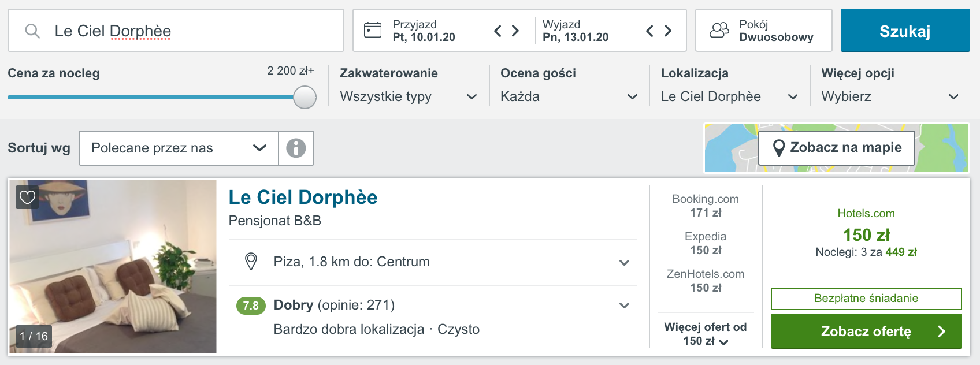Go to previous check-in date
Image resolution: width=980 pixels, height=365 pixels.
(x=498, y=31)
